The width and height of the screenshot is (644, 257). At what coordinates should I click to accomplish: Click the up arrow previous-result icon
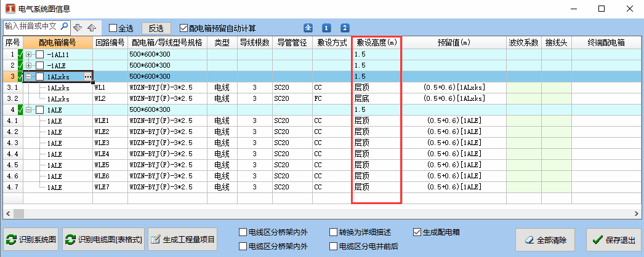click(x=91, y=28)
